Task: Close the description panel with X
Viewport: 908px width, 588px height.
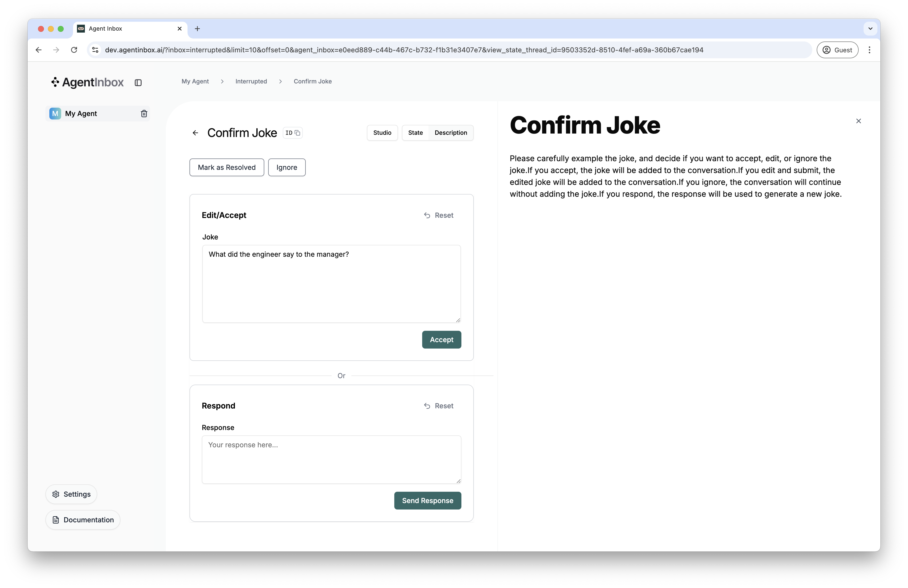Action: tap(858, 121)
